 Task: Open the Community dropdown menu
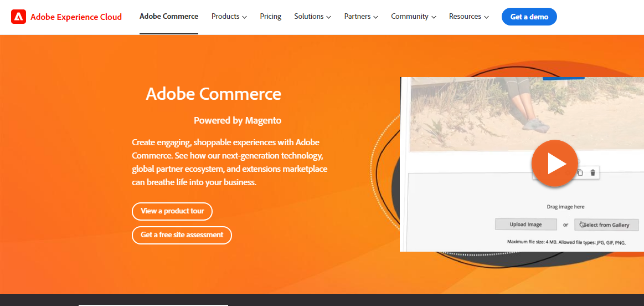click(414, 17)
